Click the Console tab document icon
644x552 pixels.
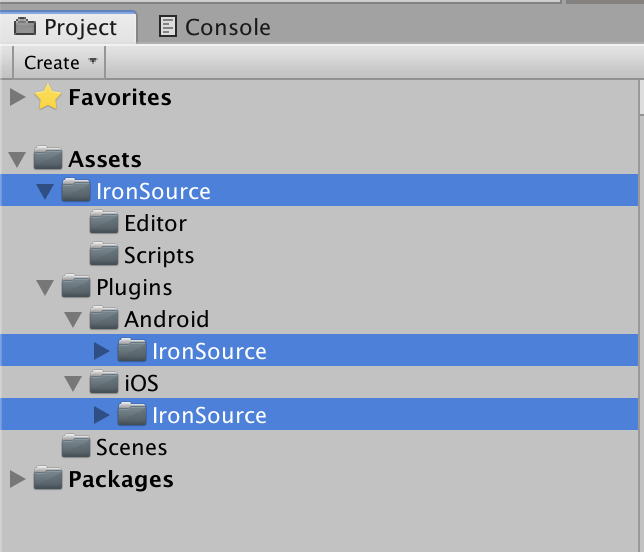click(x=168, y=27)
